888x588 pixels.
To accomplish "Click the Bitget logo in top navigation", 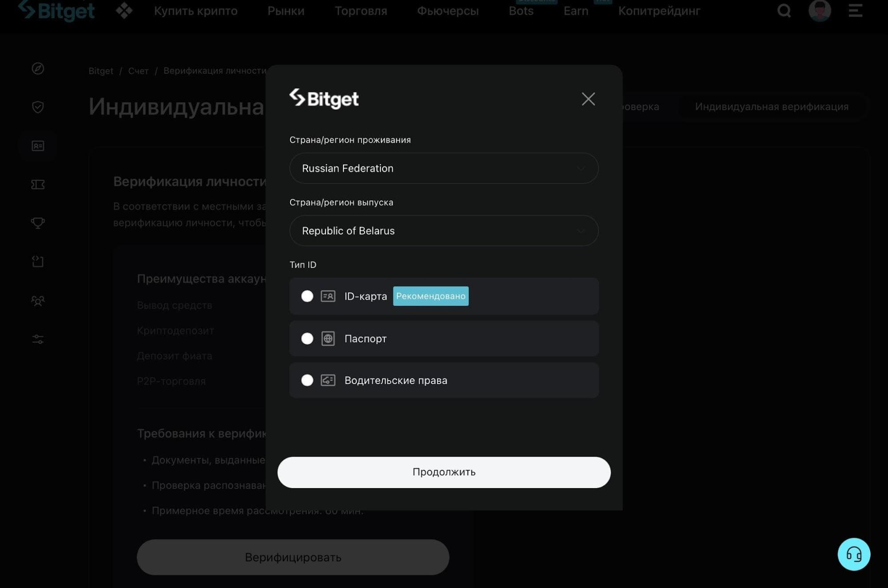I will click(x=56, y=11).
